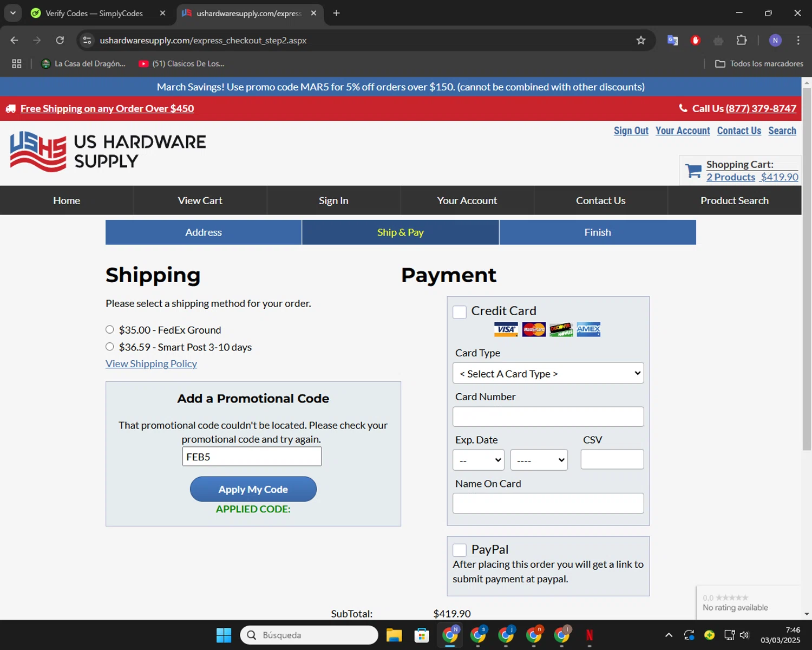Open the 2 Products cart link
The width and height of the screenshot is (812, 650).
731,177
